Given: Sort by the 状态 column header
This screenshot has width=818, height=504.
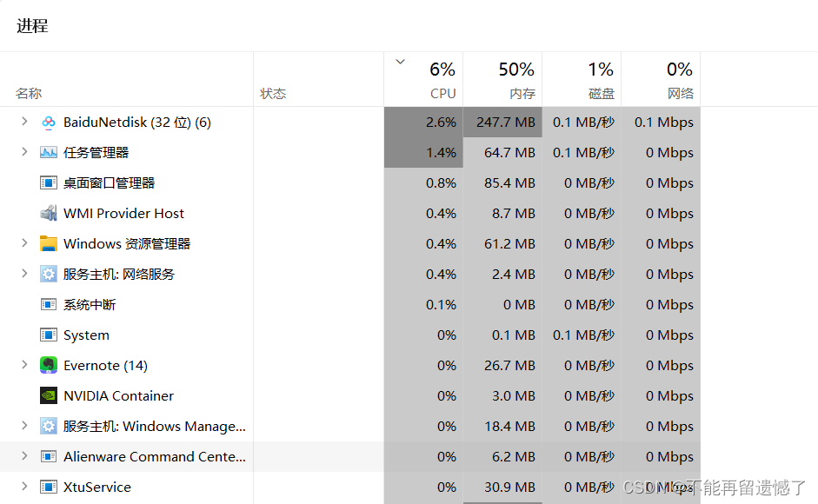Looking at the screenshot, I should 273,93.
